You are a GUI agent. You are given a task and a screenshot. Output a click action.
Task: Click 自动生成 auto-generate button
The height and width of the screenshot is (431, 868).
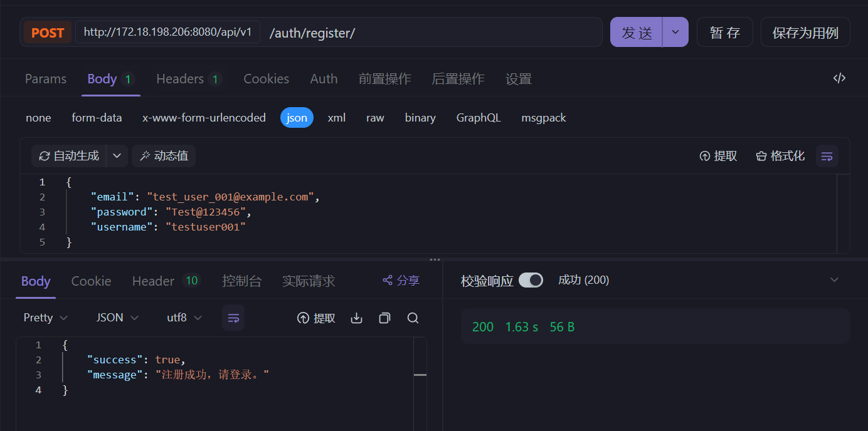[69, 156]
